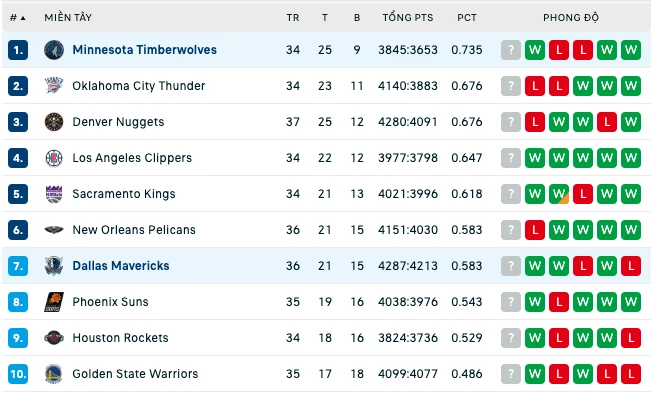Sort standings by TỔNG PTS header
The height and width of the screenshot is (394, 653).
point(408,17)
